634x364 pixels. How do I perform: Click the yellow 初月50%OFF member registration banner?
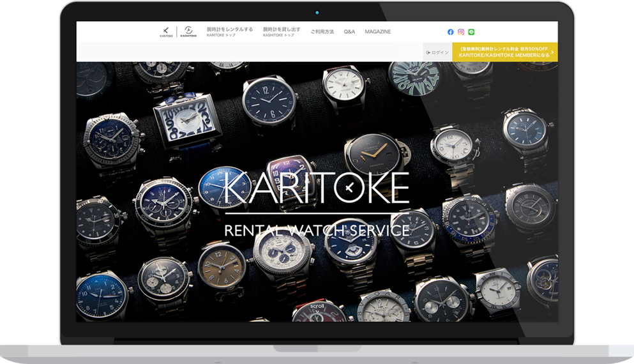click(505, 52)
